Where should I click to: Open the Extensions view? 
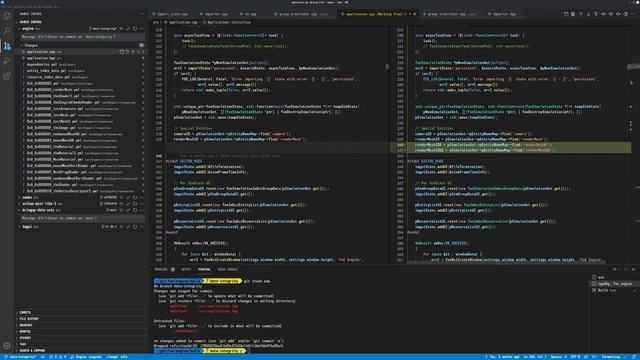7,76
